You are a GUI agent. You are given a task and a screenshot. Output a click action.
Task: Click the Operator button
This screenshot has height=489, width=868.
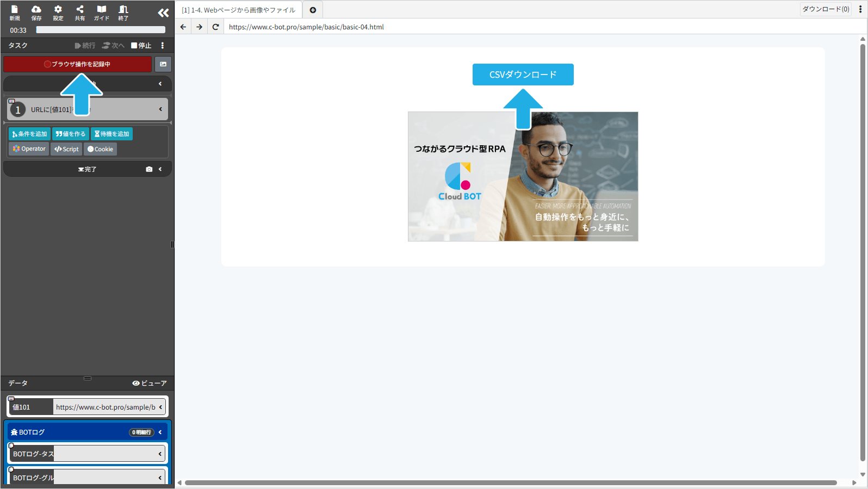(x=29, y=149)
